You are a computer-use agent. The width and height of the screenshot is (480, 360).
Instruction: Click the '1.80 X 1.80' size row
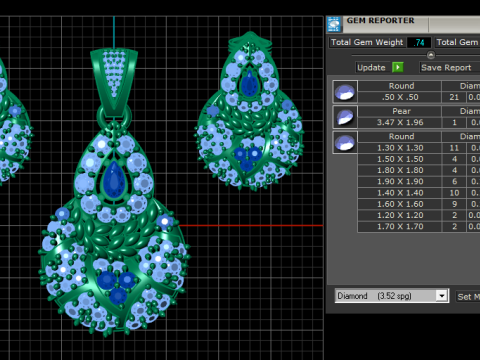[x=400, y=170]
